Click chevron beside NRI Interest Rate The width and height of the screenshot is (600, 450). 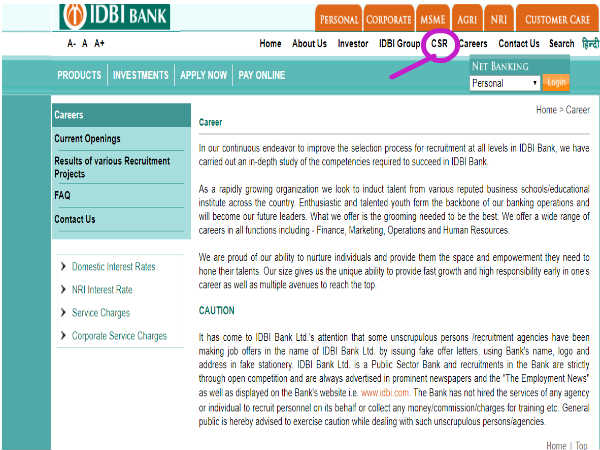coord(63,289)
